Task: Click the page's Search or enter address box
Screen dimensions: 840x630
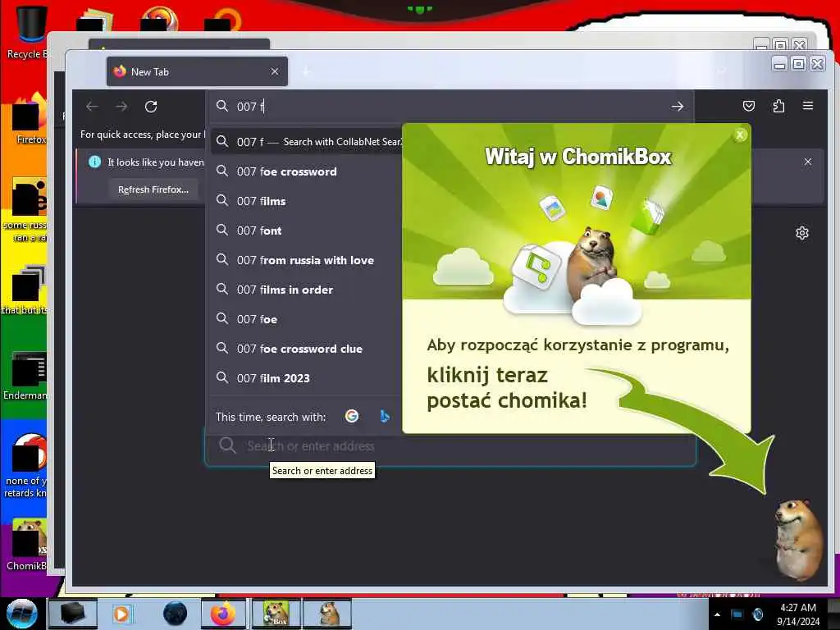Action: point(450,445)
